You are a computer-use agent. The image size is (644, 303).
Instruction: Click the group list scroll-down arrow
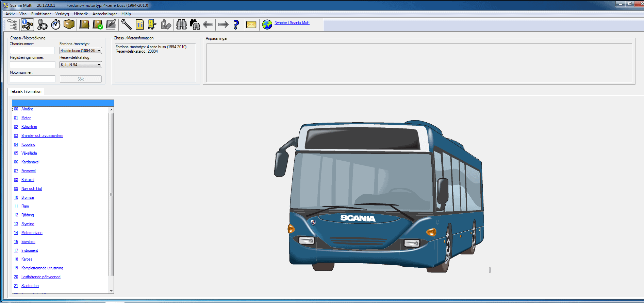pos(111,291)
